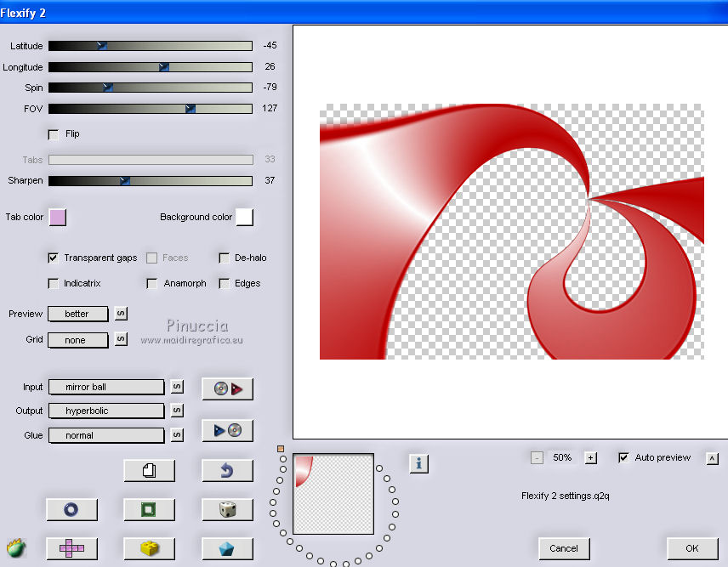
Task: Click the FOV slider track
Action: [x=151, y=109]
